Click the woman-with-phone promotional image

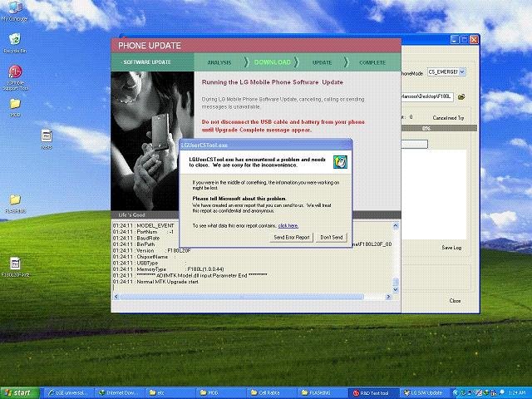coord(152,140)
